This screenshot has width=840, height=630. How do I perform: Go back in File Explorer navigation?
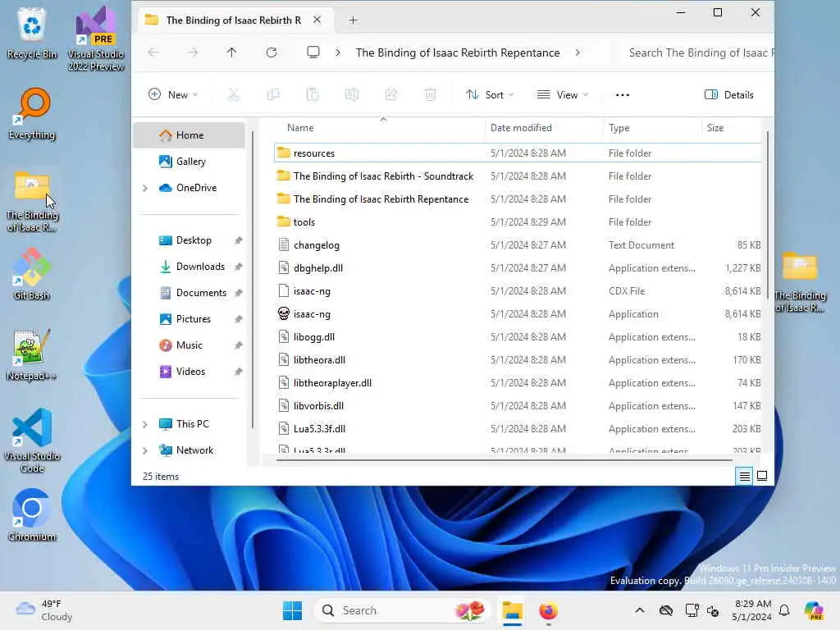[x=153, y=52]
